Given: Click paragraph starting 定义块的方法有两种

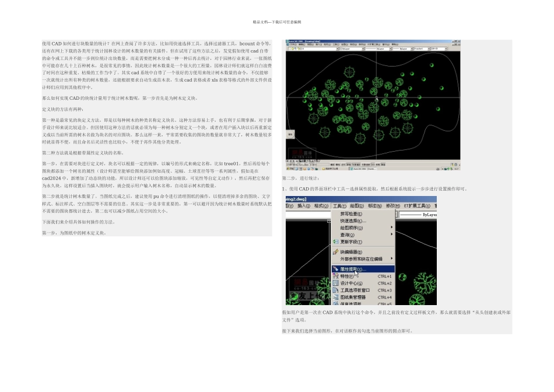Looking at the screenshot, I should (62, 109).
